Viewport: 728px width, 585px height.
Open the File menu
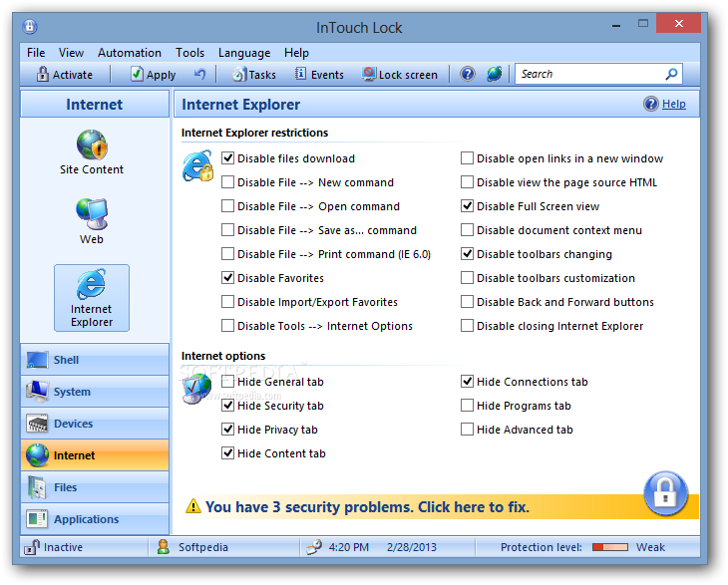point(36,53)
